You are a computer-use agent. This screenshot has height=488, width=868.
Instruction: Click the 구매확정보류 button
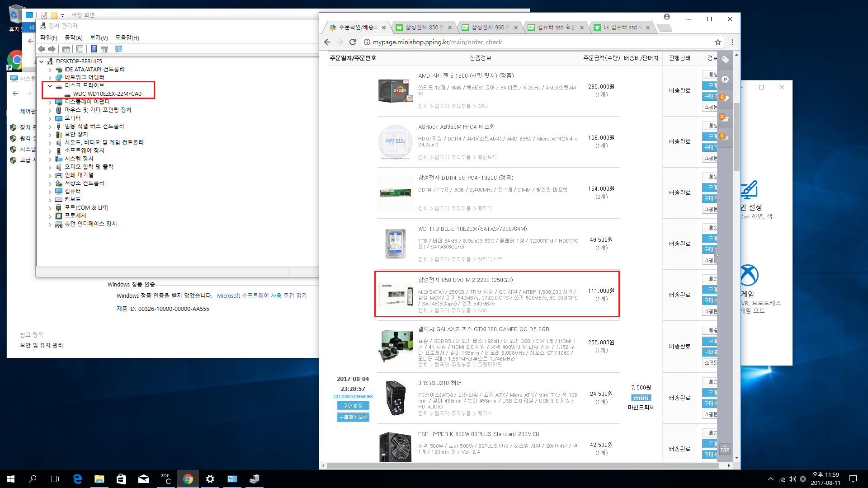pyautogui.click(x=353, y=417)
